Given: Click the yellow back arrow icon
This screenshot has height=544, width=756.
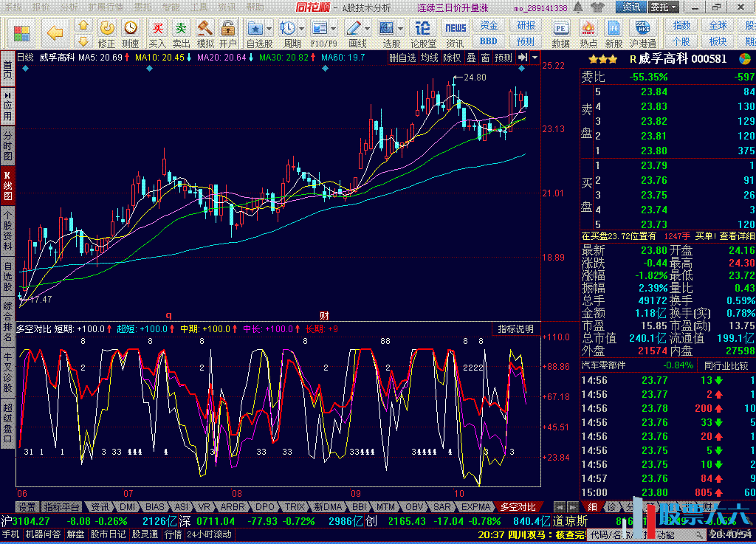Looking at the screenshot, I should coord(55,32).
